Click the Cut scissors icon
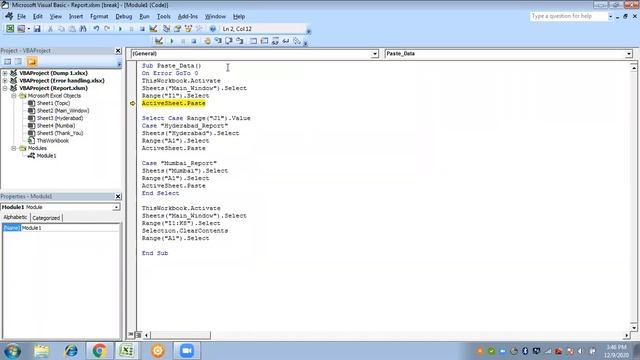Viewport: 640px width, 360px height. pyautogui.click(x=51, y=29)
